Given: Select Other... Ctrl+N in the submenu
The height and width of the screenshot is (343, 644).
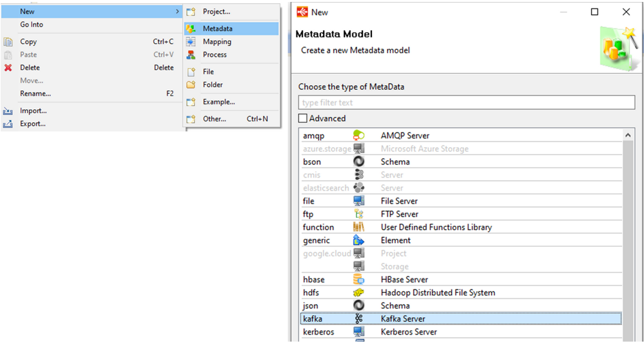Looking at the screenshot, I should (x=231, y=119).
